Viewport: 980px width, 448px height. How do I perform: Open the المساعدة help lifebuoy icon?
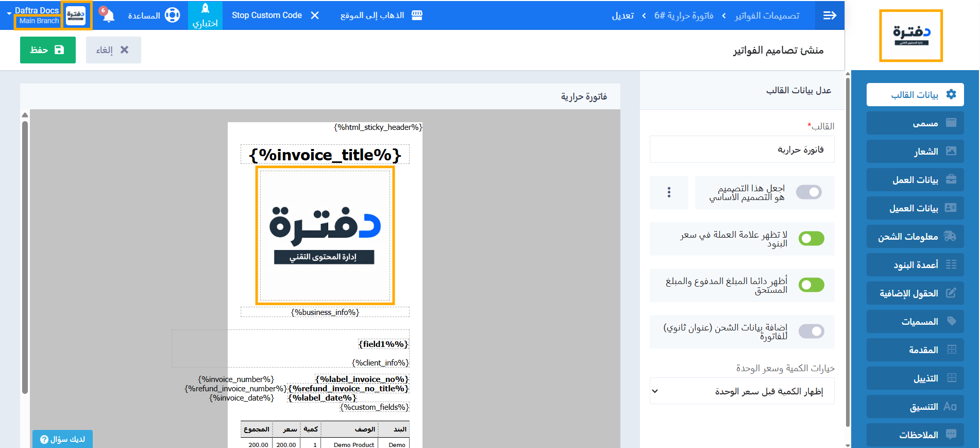click(172, 15)
